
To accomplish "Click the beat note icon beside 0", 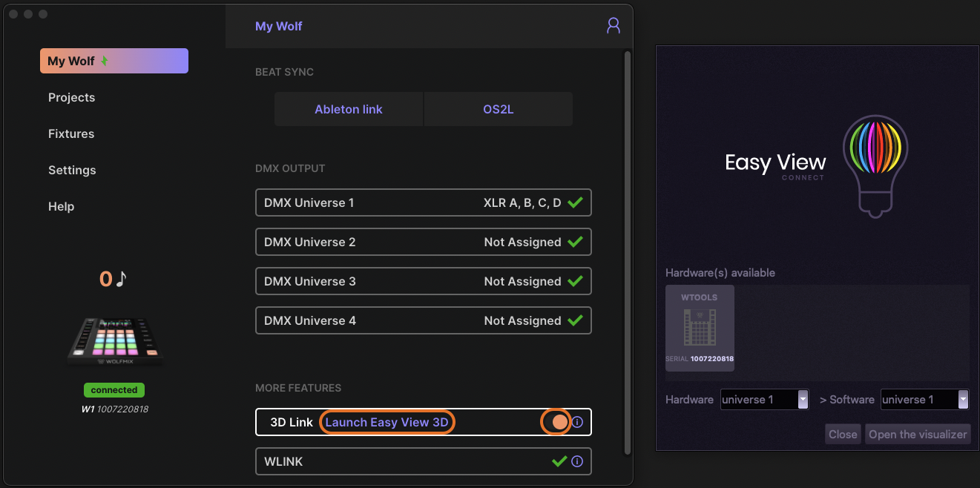I will click(121, 279).
